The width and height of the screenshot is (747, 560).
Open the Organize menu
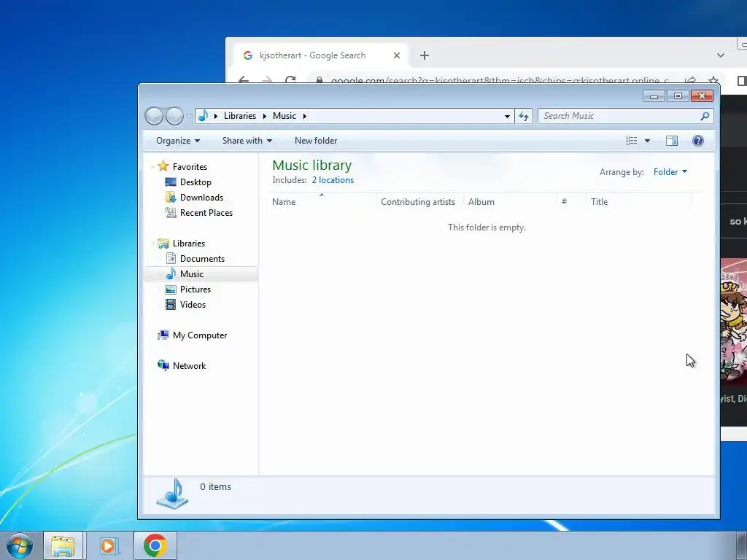point(178,141)
